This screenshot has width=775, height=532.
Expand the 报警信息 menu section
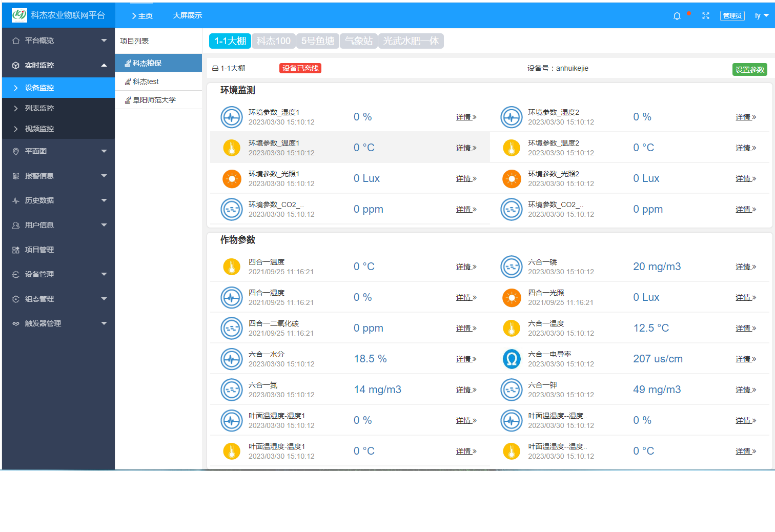pyautogui.click(x=58, y=176)
